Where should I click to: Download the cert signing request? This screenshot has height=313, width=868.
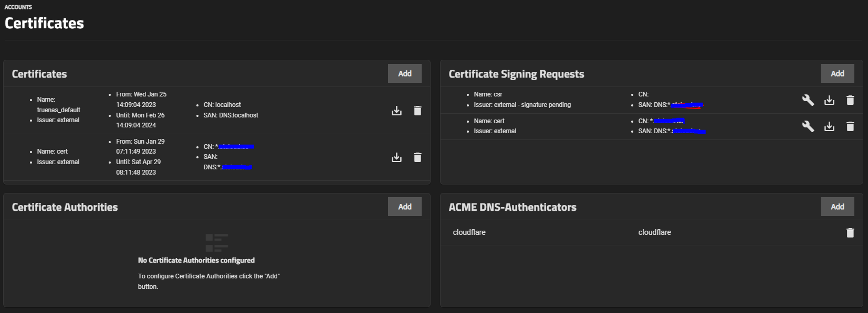[x=829, y=126]
